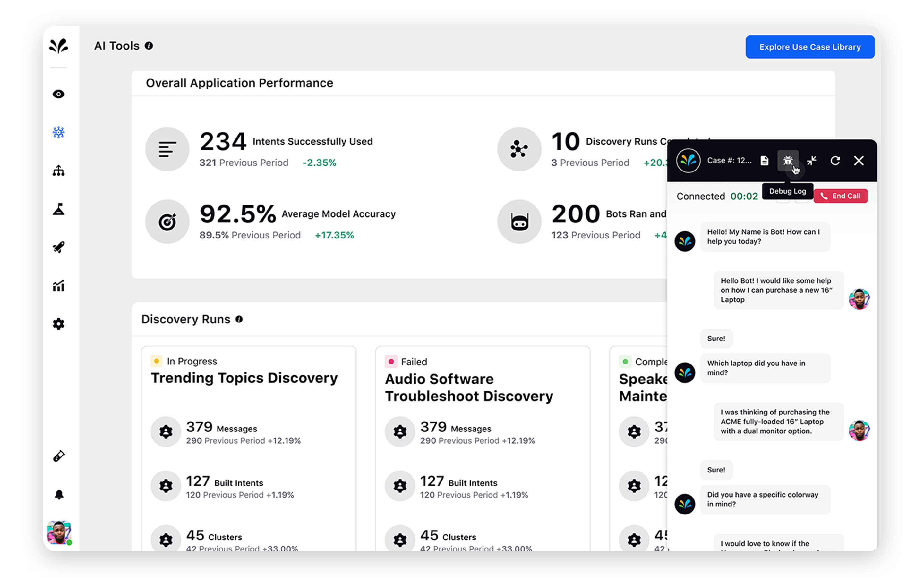
Task: Select the test tube experiments icon
Action: (x=58, y=456)
